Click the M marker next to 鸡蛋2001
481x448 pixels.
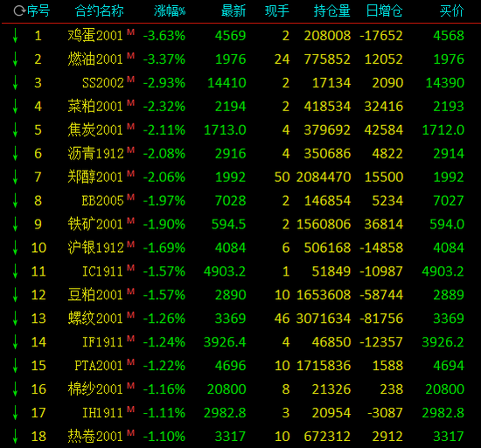tap(131, 31)
